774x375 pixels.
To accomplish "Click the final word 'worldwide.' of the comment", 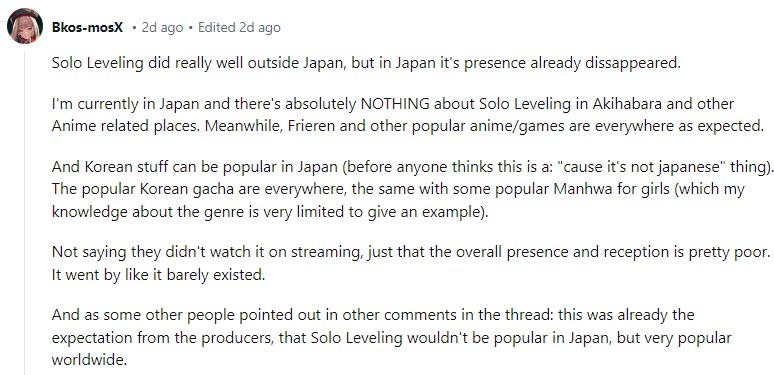I will tap(89, 360).
